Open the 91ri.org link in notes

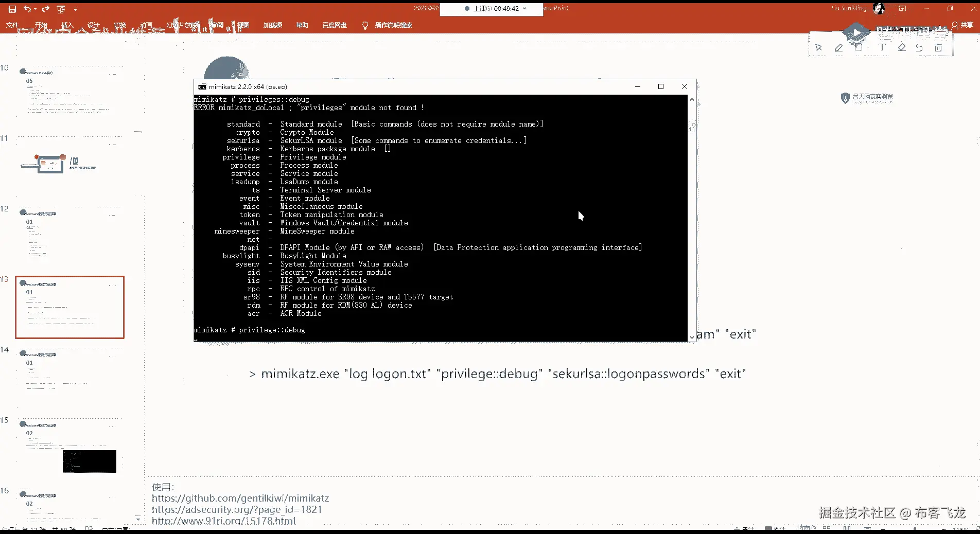click(x=224, y=521)
